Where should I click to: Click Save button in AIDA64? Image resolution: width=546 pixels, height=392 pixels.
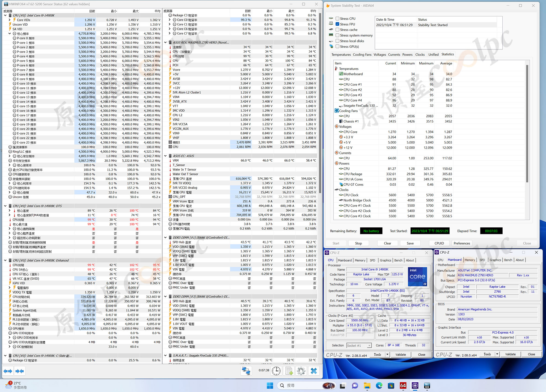(410, 243)
